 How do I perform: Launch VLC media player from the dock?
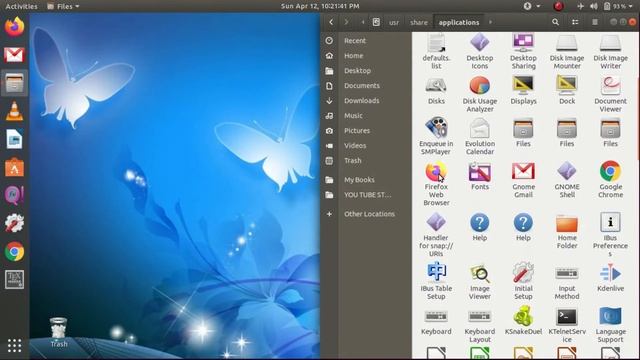tap(14, 111)
